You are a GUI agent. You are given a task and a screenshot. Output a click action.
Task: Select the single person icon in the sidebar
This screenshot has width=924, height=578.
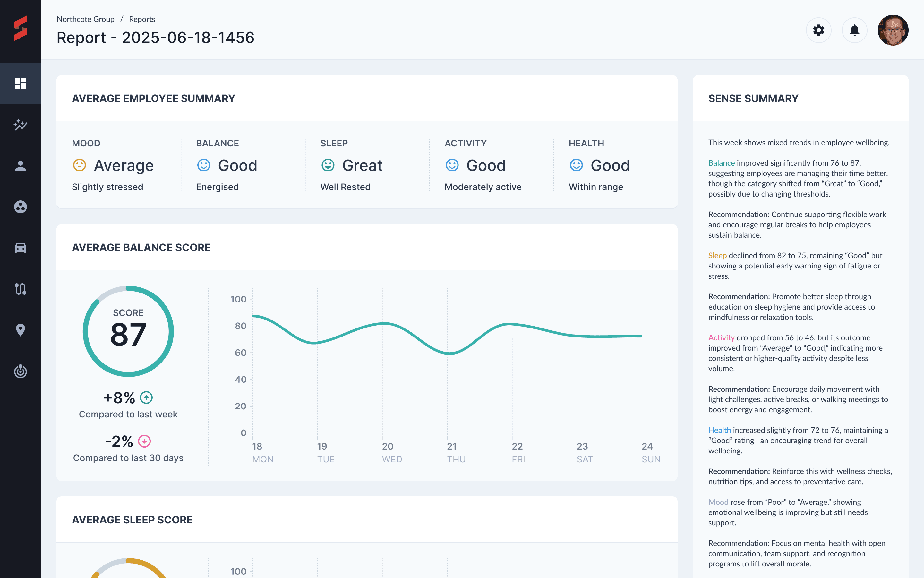coord(21,166)
